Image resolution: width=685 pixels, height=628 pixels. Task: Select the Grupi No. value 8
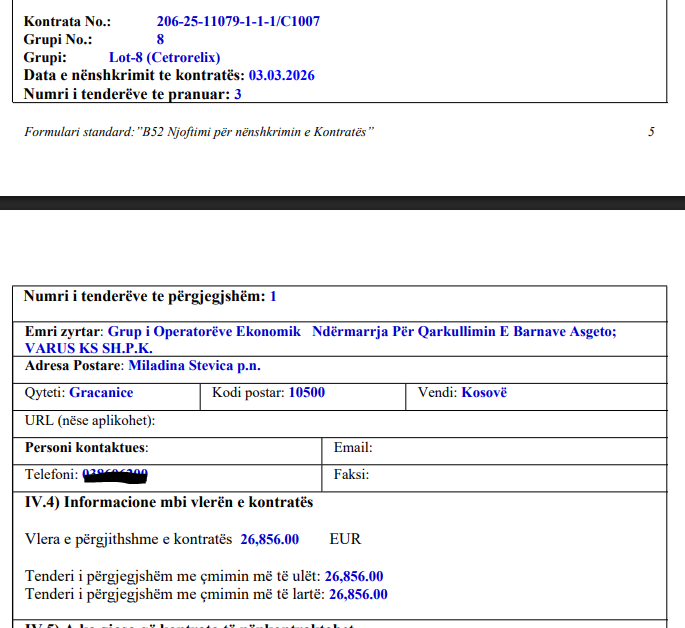[x=160, y=39]
